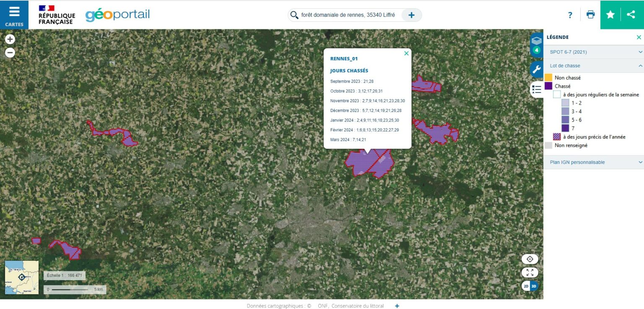Open help question mark
This screenshot has height=309, width=644.
[570, 15]
